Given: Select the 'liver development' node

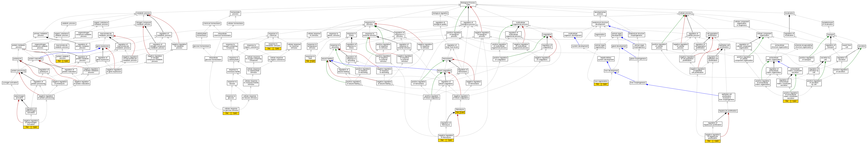Looking at the screenshot, I should point(611,71).
